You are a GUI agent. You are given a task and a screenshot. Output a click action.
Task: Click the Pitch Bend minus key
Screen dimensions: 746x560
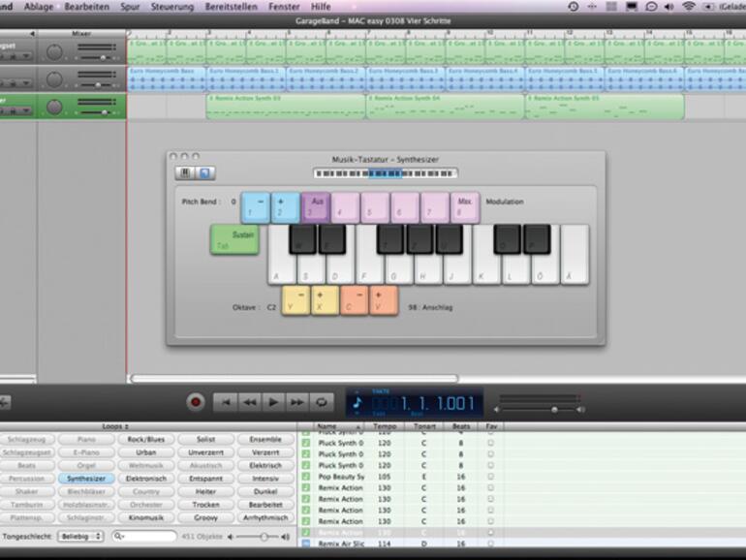click(256, 207)
